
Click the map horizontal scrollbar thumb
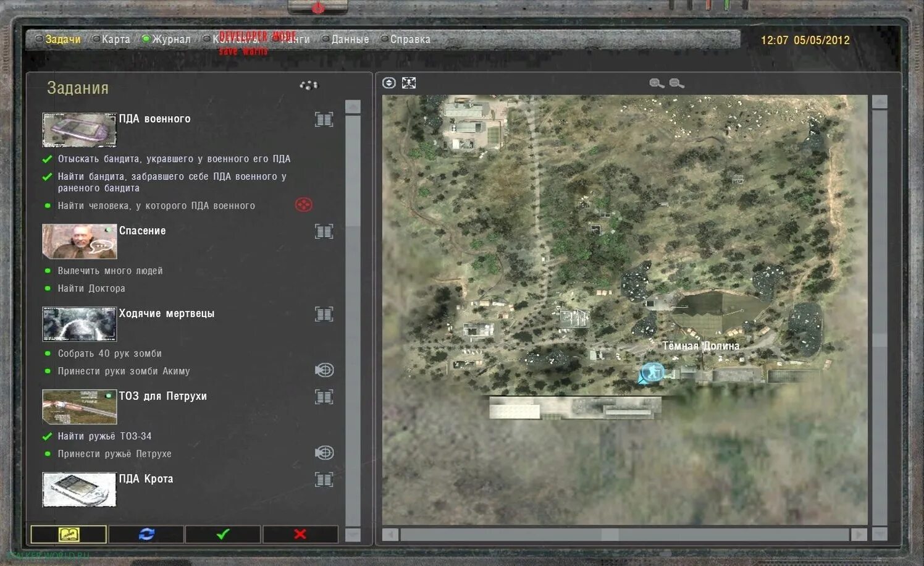610,534
